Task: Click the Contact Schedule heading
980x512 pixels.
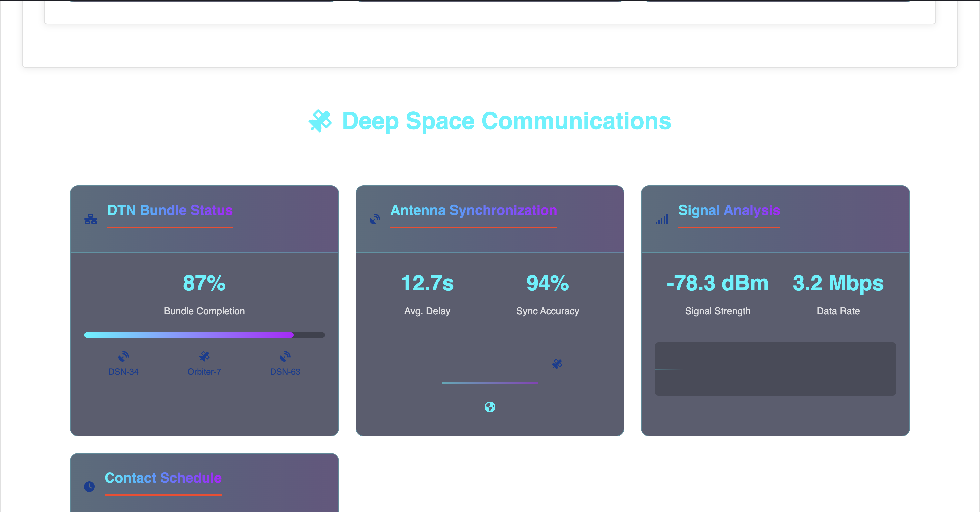Action: pos(163,478)
